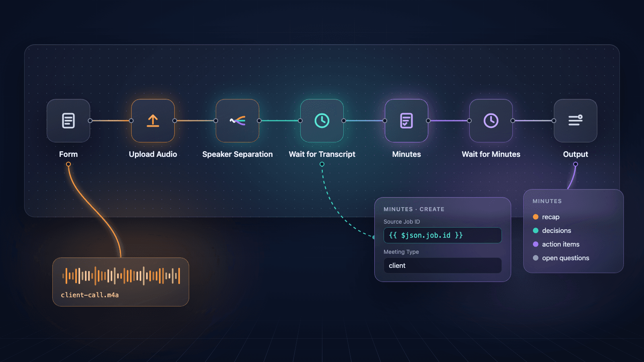The width and height of the screenshot is (644, 362).
Task: Click the client-call.m4a file name
Action: coord(90,295)
